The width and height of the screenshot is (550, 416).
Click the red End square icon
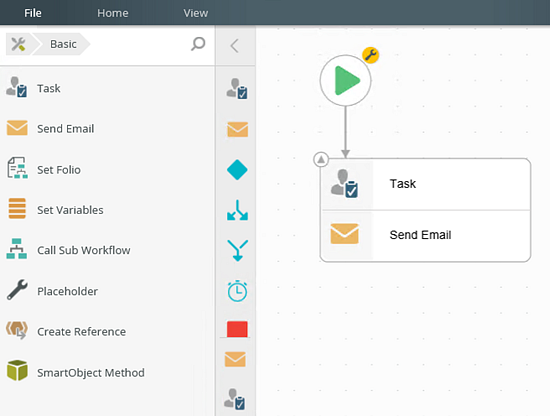[237, 329]
